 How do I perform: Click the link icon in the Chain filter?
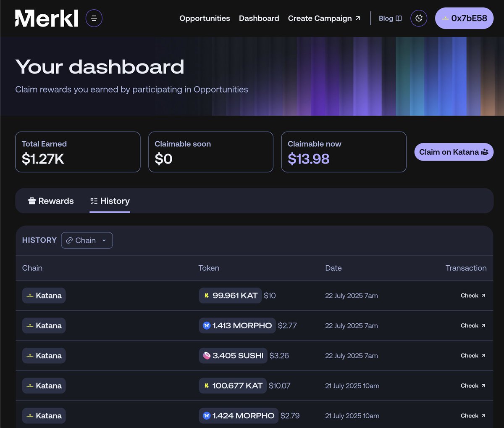click(x=70, y=240)
